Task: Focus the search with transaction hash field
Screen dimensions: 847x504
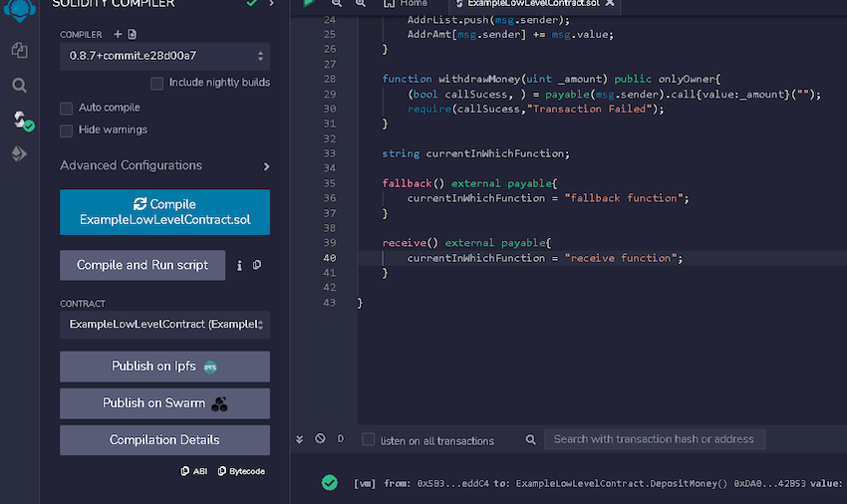Action: tap(655, 439)
